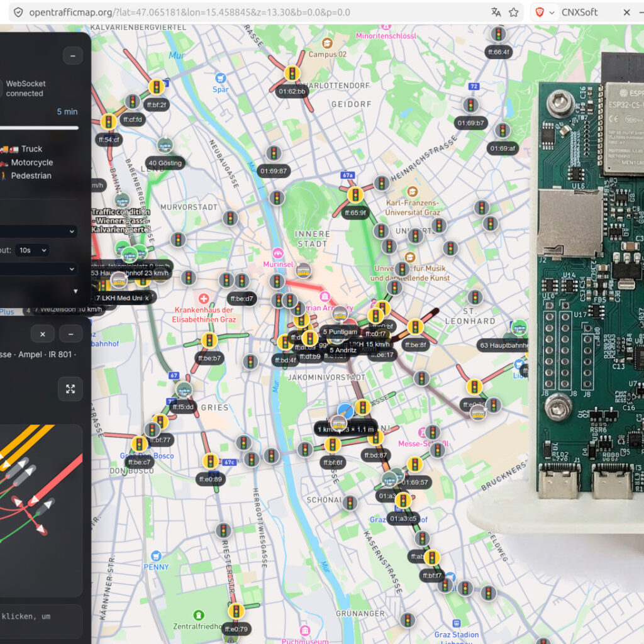Click the 63 Hauptbahnhof bus label

pos(504,345)
